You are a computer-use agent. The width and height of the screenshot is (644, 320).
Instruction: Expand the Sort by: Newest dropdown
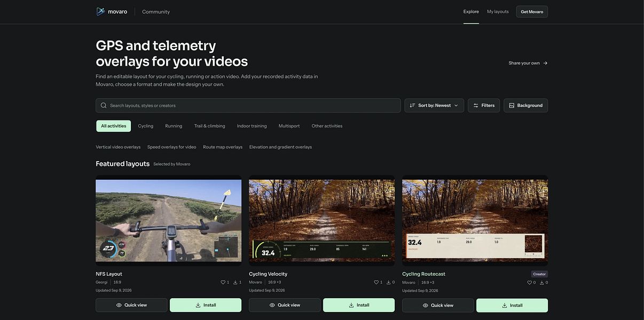click(434, 106)
